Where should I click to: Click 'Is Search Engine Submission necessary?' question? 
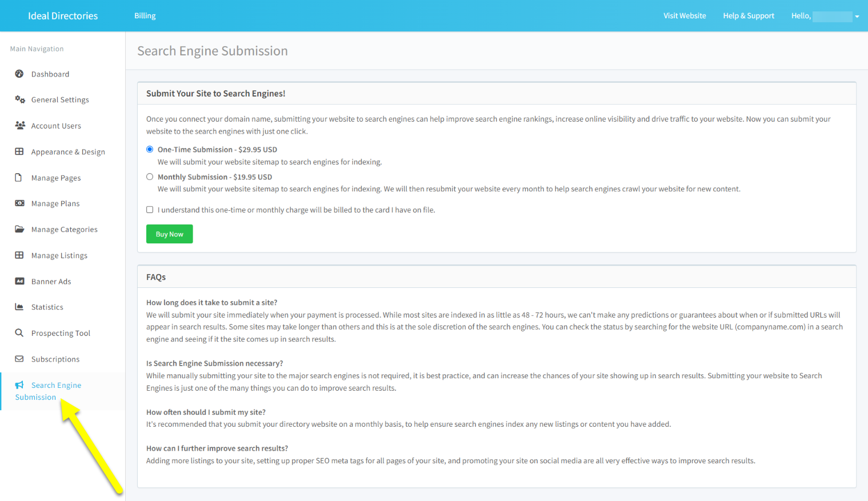[214, 363]
